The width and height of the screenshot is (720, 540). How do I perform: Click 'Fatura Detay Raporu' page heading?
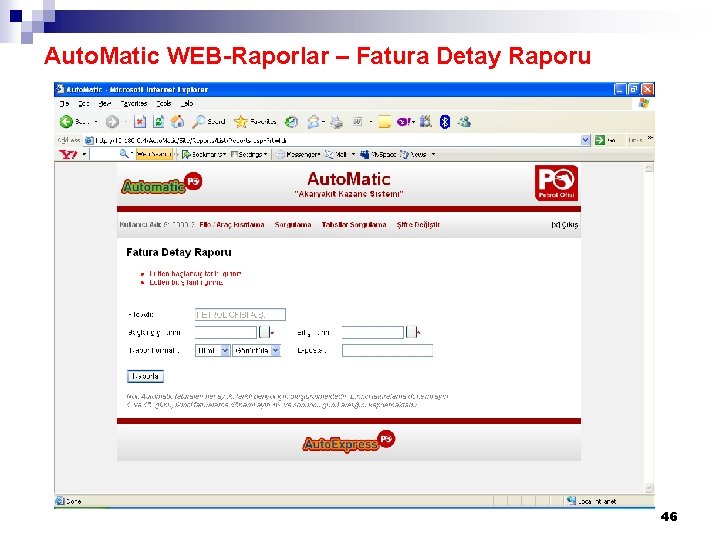coord(179,252)
